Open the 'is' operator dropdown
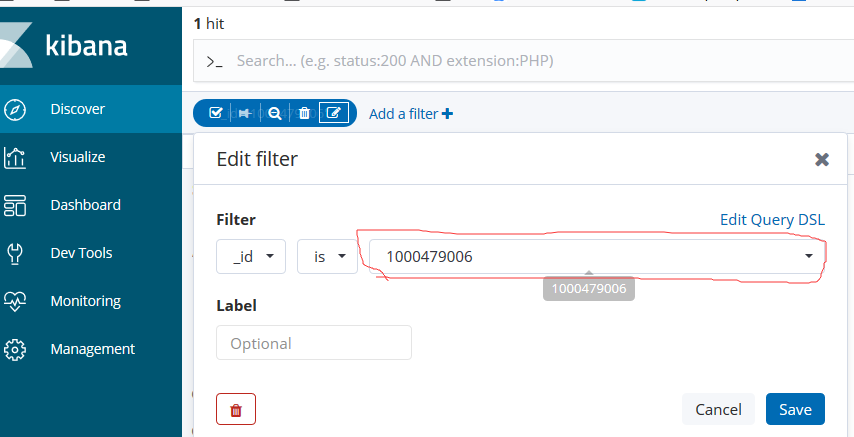Image resolution: width=854 pixels, height=437 pixels. point(328,257)
